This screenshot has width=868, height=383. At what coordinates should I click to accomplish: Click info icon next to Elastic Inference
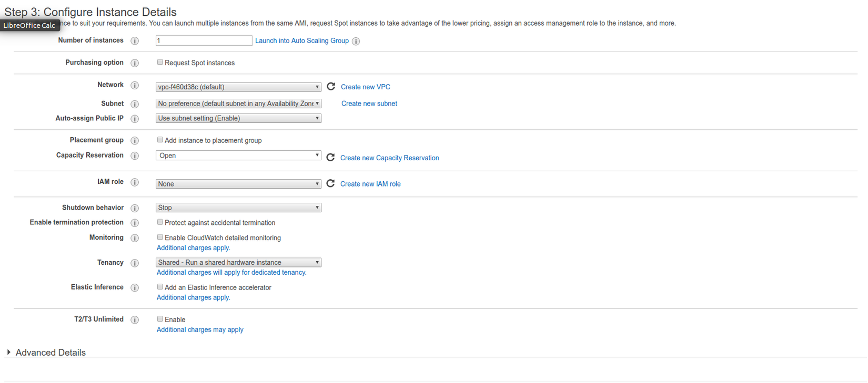[x=135, y=287]
